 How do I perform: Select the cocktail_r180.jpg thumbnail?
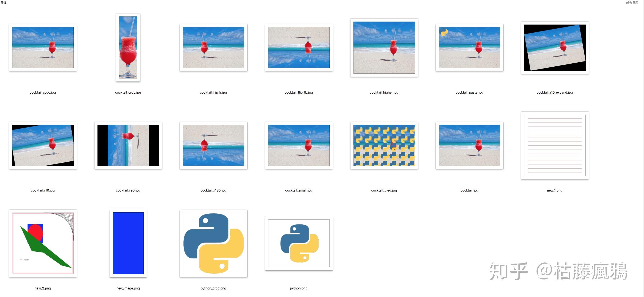(x=213, y=145)
